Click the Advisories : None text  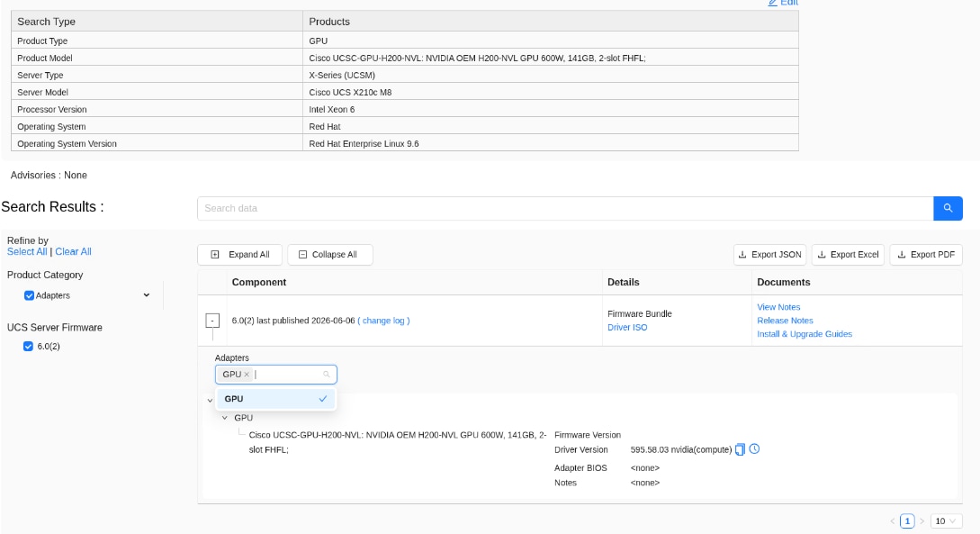[x=49, y=175]
